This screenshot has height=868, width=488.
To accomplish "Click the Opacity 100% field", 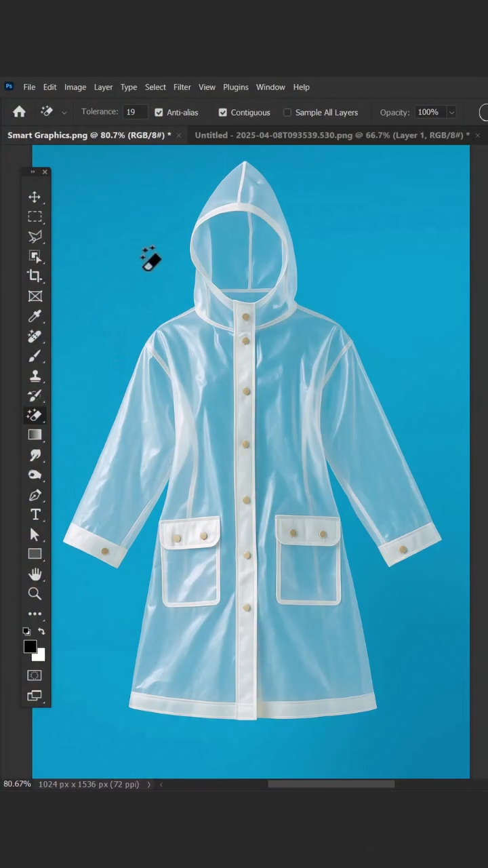I will click(x=430, y=112).
